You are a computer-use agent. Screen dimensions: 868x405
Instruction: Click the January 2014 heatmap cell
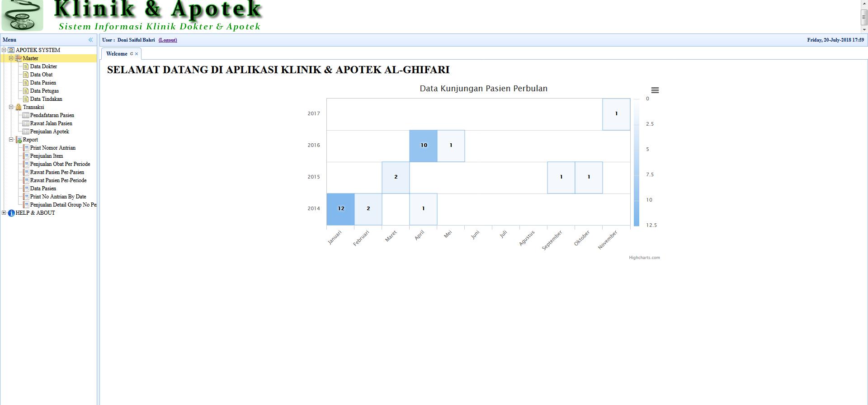(x=340, y=209)
